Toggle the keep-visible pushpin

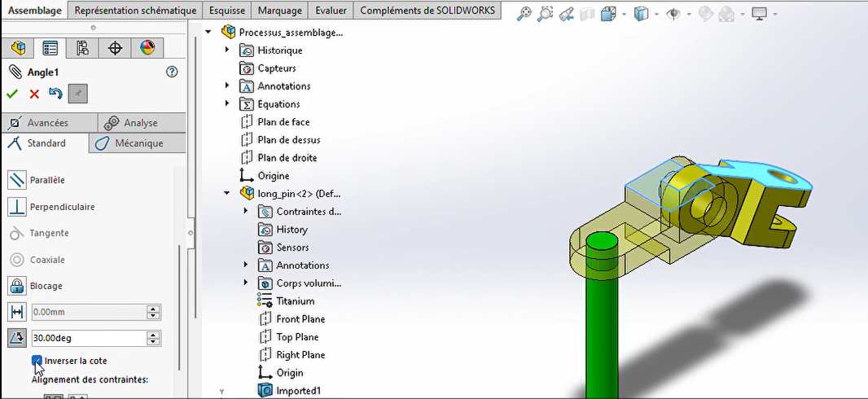77,94
